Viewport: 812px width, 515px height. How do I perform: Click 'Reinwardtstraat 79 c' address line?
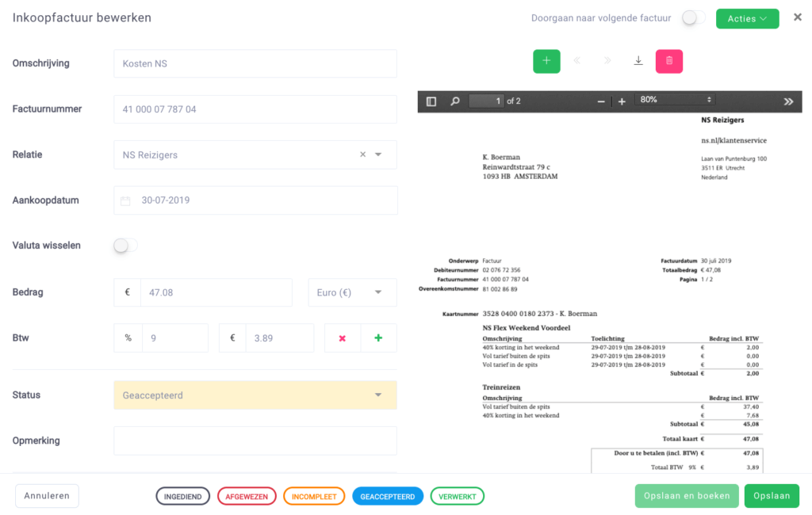516,166
